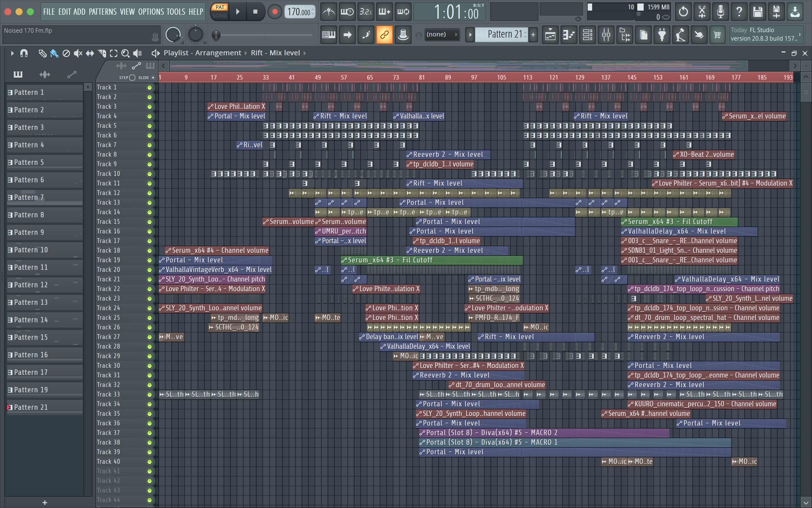The image size is (812, 508).
Task: Click the plus button next to Pattern 21
Action: 533,35
